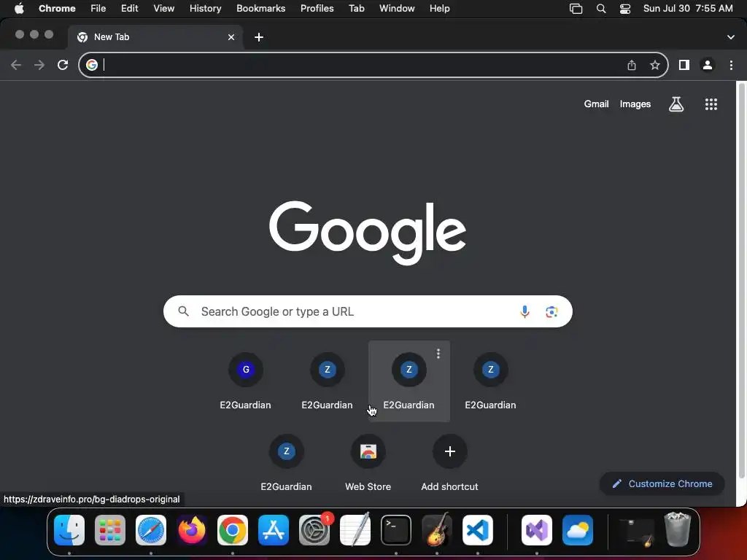Go forward using the forward arrow

click(39, 65)
